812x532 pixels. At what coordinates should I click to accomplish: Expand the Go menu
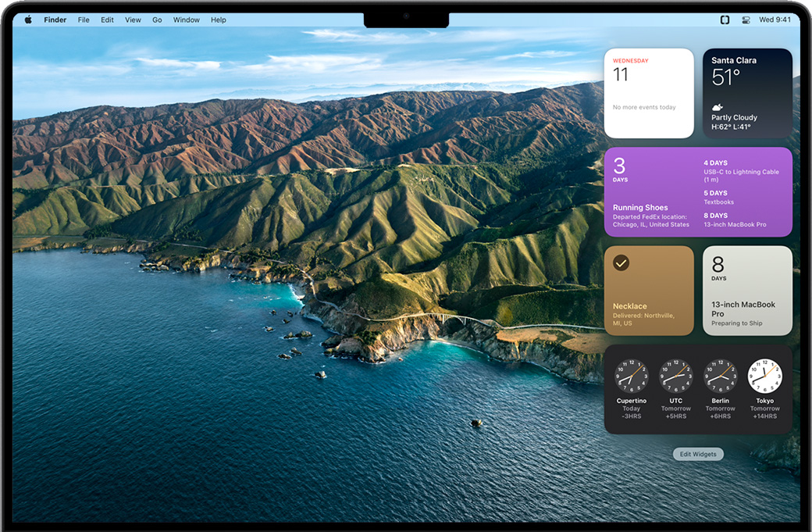tap(157, 20)
